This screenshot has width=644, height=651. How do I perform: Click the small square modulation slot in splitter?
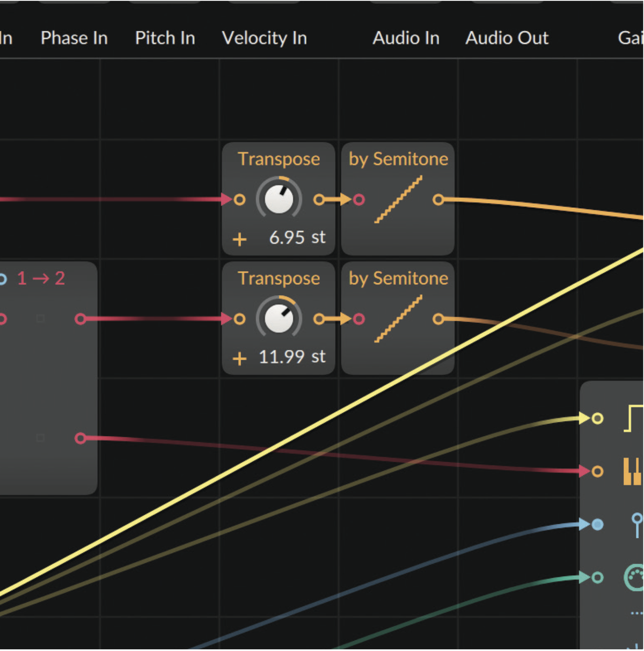click(41, 319)
